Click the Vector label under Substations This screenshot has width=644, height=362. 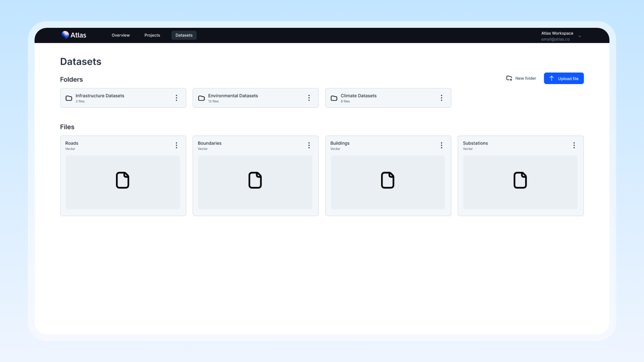click(x=468, y=149)
